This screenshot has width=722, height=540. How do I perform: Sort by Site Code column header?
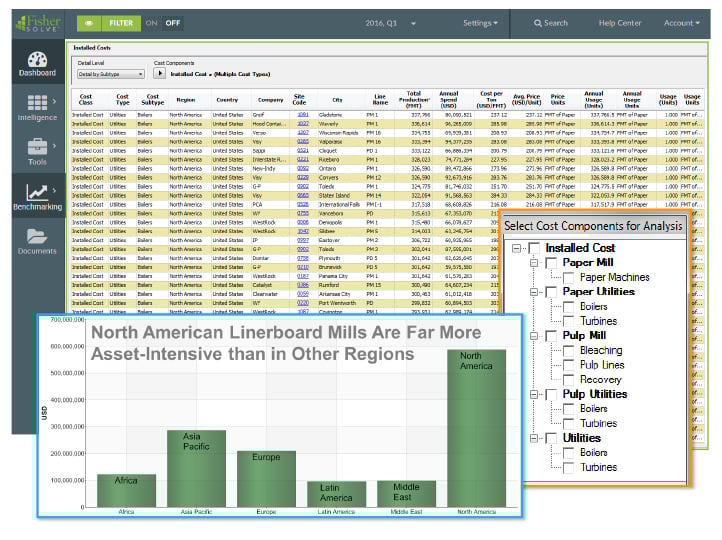tap(299, 99)
